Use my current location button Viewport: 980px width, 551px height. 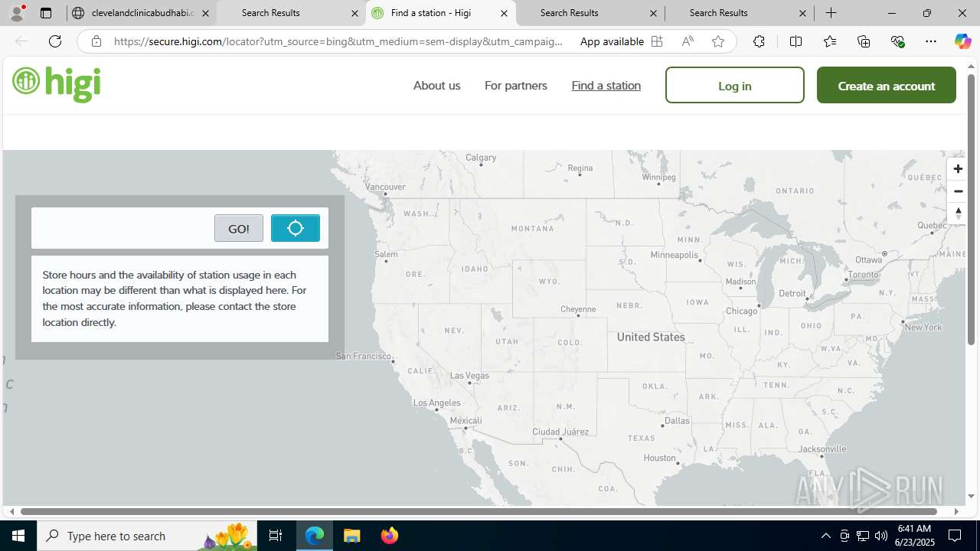pos(296,228)
